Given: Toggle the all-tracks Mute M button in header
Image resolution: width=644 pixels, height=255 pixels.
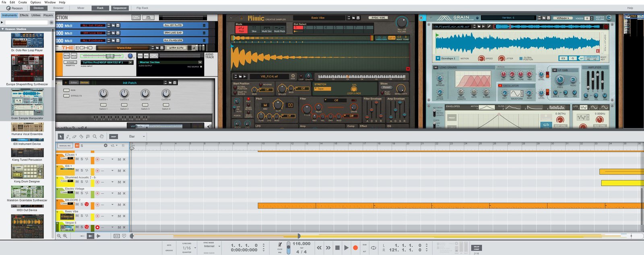Looking at the screenshot, I should coord(77,145).
